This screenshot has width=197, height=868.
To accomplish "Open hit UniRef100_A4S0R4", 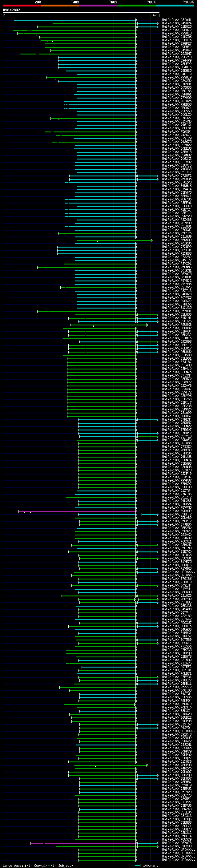I will pyautogui.click(x=177, y=24).
